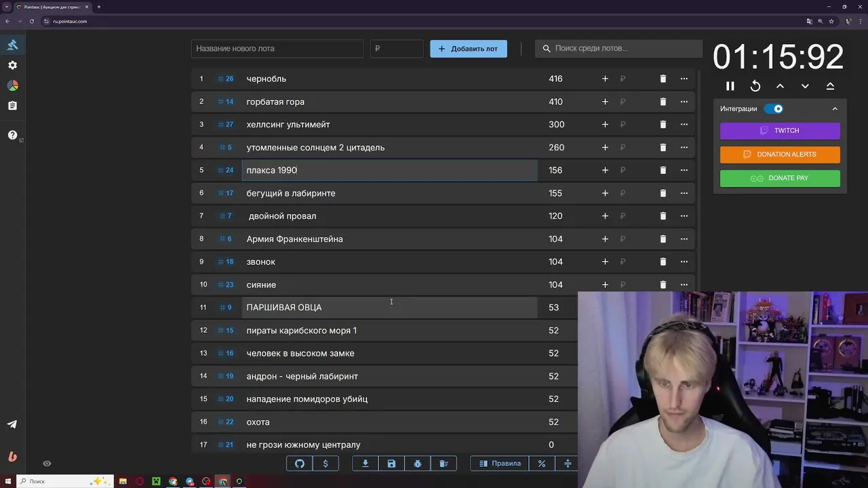Switch to the Pointauc browser tab
Image resolution: width=868 pixels, height=488 pixels.
coord(53,7)
